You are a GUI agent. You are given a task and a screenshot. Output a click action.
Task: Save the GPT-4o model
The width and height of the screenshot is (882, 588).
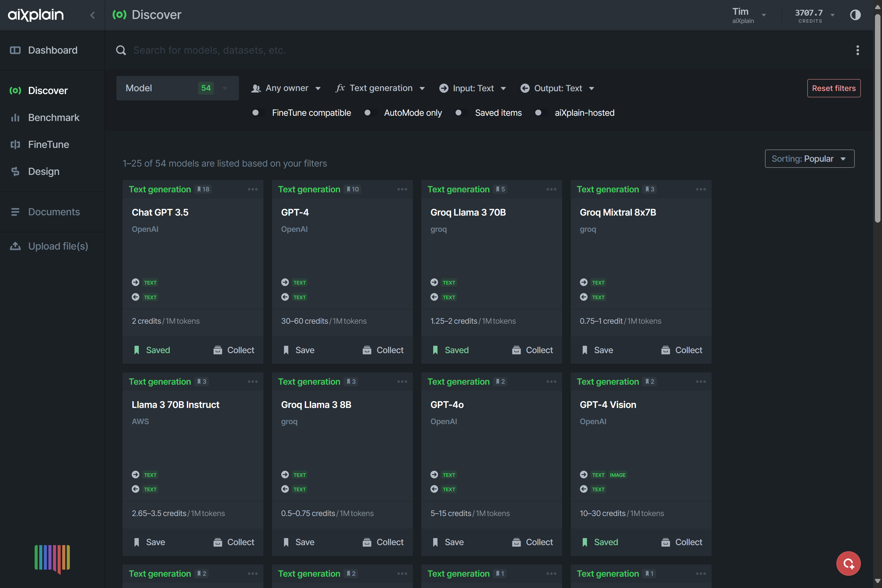[448, 542]
